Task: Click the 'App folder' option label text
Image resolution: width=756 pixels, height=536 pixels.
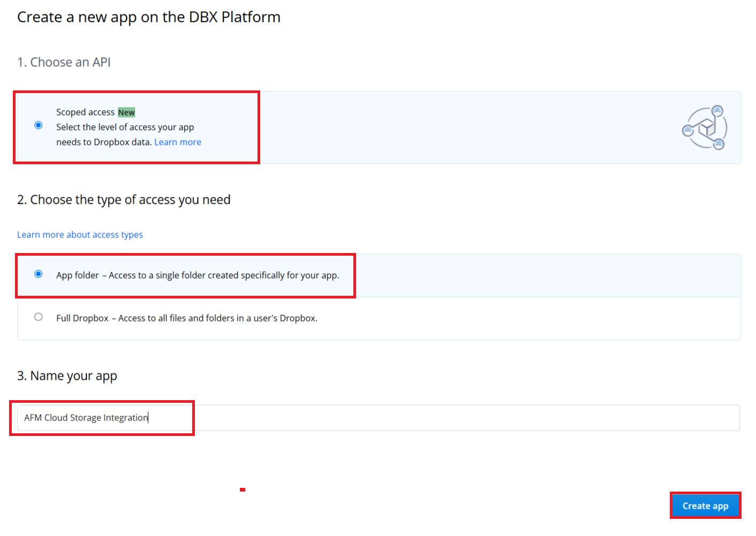Action: (78, 275)
